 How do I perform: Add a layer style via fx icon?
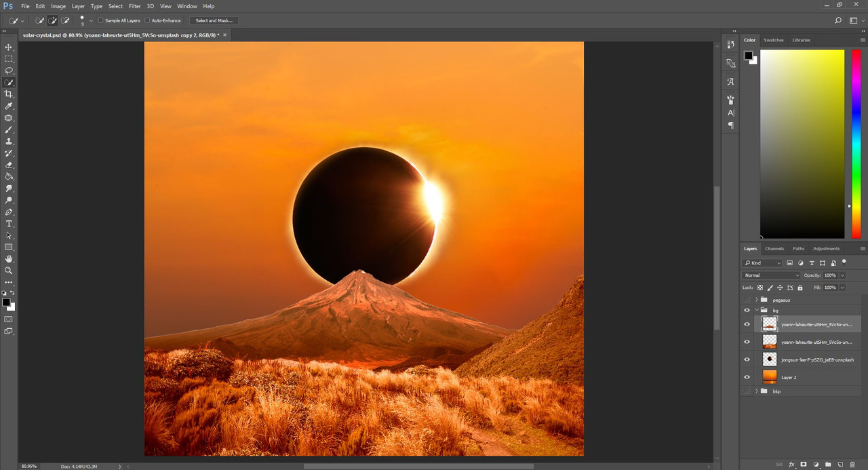(791, 465)
